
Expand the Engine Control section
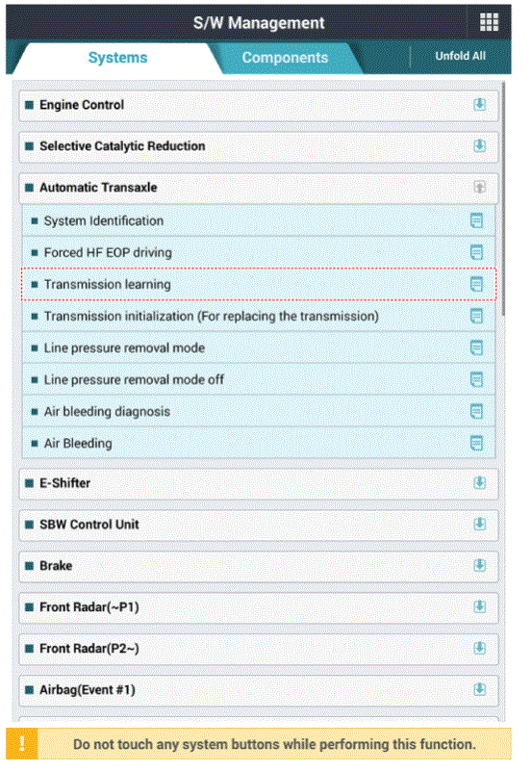(479, 105)
